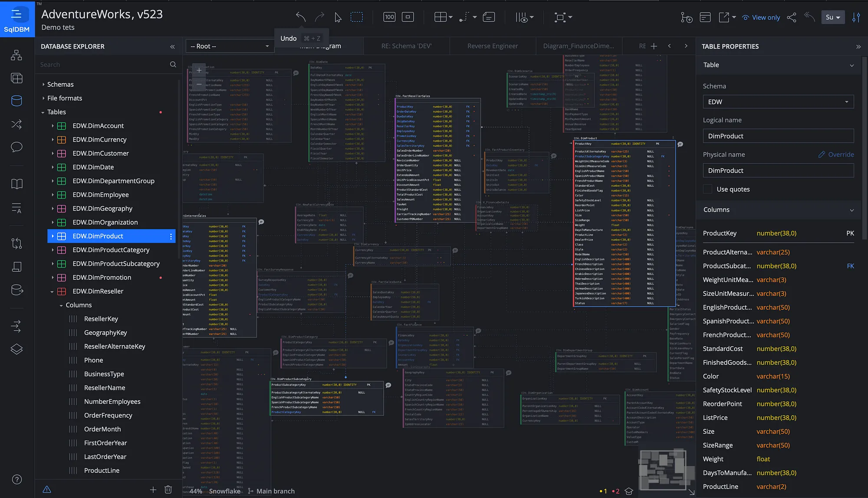Image resolution: width=868 pixels, height=498 pixels.
Task: Select the ProductKey column row
Action: (x=778, y=233)
